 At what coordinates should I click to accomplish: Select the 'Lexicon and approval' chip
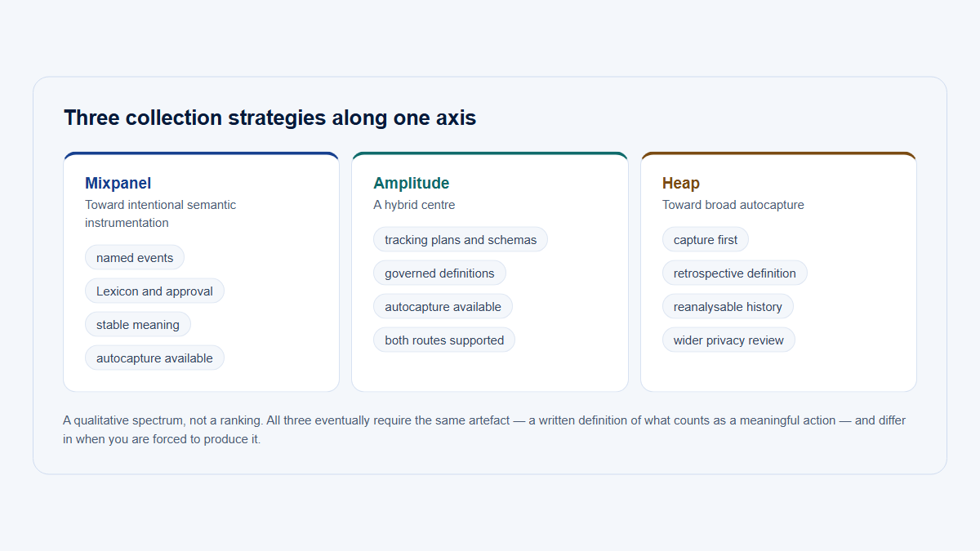154,291
